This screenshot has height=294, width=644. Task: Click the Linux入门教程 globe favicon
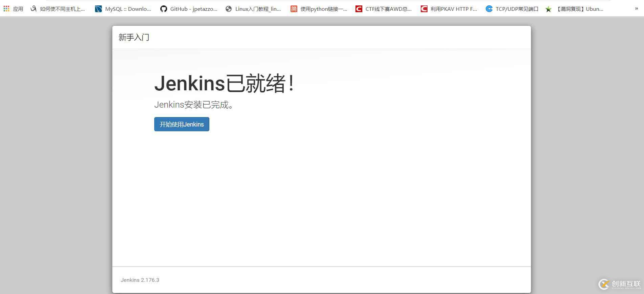(x=229, y=9)
